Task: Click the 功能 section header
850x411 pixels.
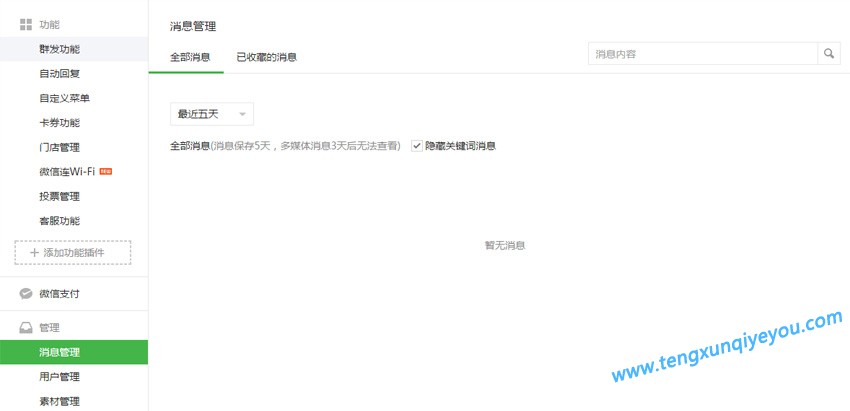Action: (49, 24)
